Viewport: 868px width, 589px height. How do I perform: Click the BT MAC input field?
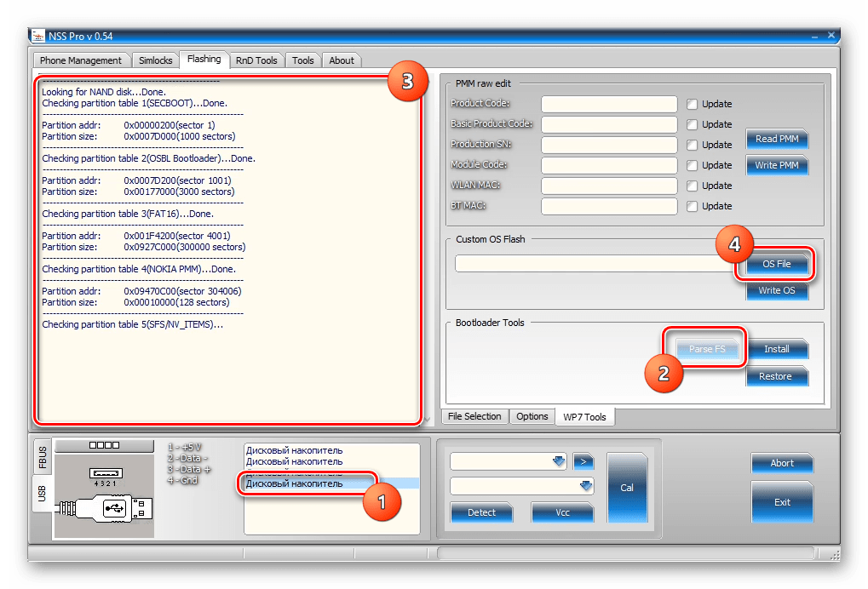[x=609, y=206]
